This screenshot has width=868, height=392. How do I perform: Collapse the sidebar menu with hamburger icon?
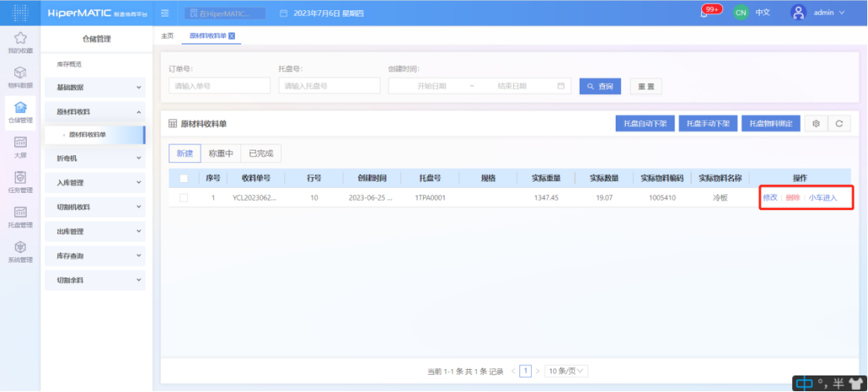click(x=165, y=13)
